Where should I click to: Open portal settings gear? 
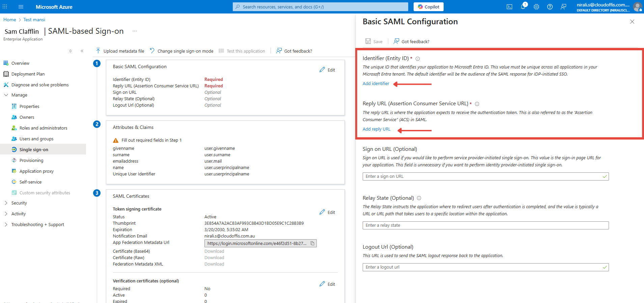536,7
